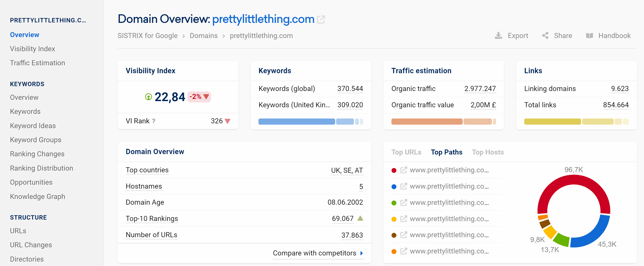Open Knowledge Graph in the sidebar

[38, 197]
